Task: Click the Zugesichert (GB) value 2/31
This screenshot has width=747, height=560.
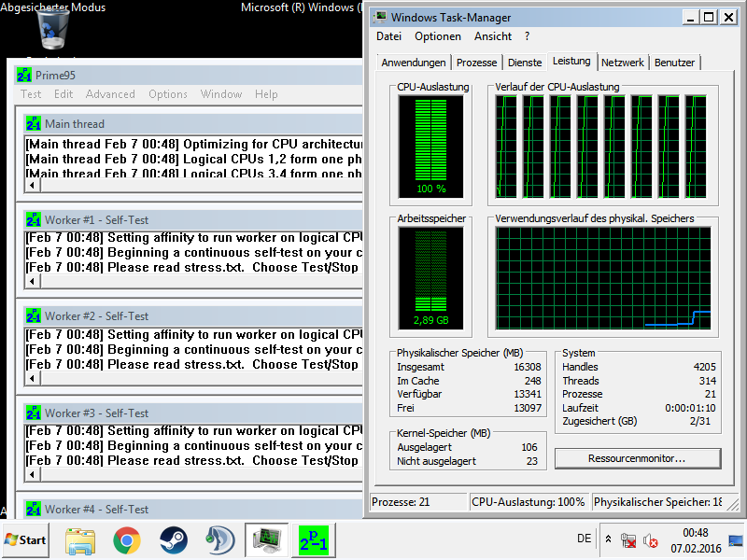Action: (x=699, y=421)
